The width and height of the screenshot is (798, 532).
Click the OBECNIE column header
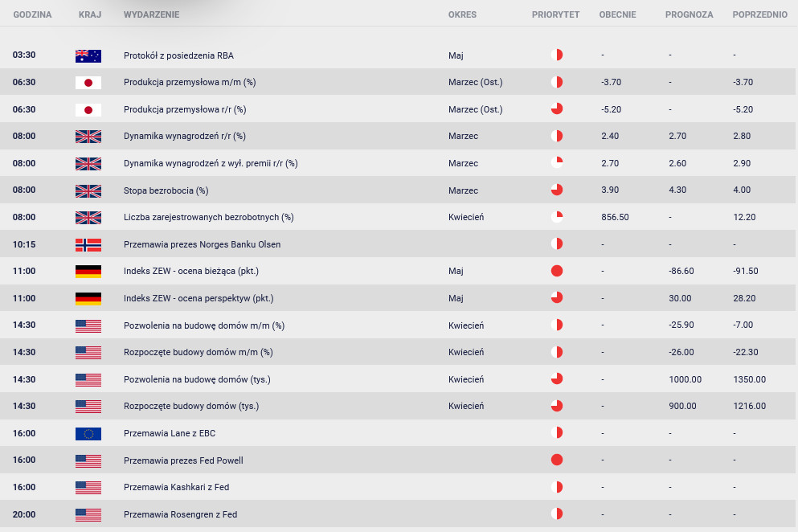coord(617,14)
